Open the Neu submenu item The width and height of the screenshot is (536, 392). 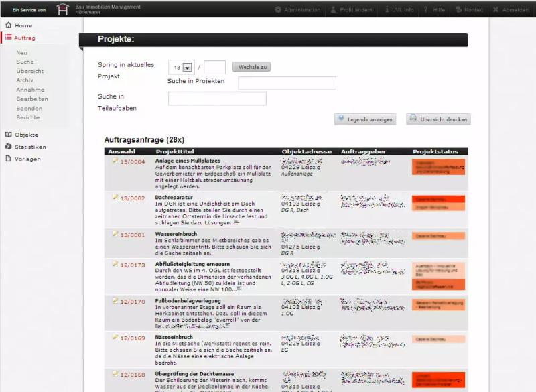point(22,53)
